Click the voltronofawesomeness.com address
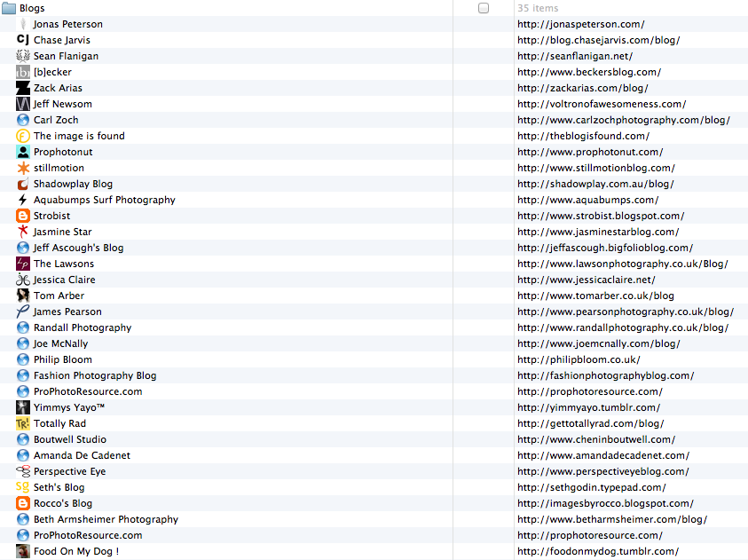This screenshot has width=748, height=560. coord(602,104)
